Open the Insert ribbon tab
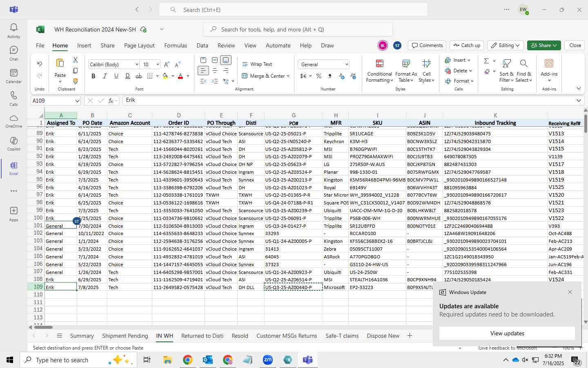Image resolution: width=588 pixels, height=368 pixels. click(84, 45)
